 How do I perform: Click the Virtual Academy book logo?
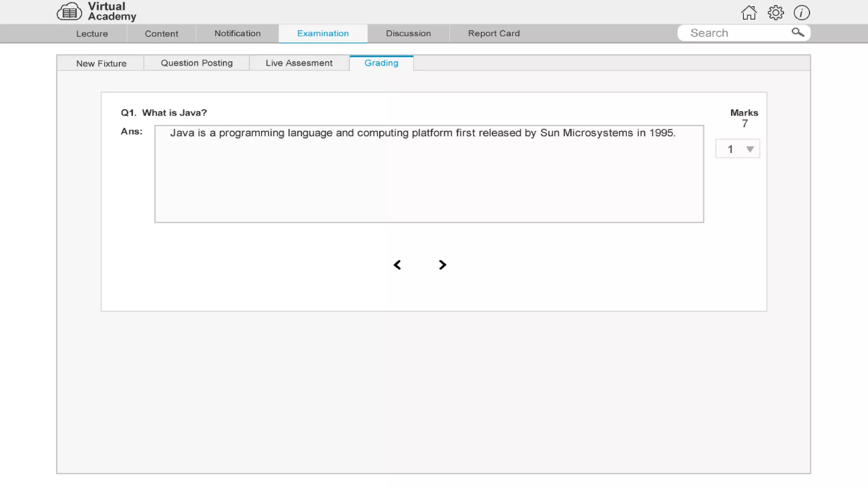[x=69, y=12]
